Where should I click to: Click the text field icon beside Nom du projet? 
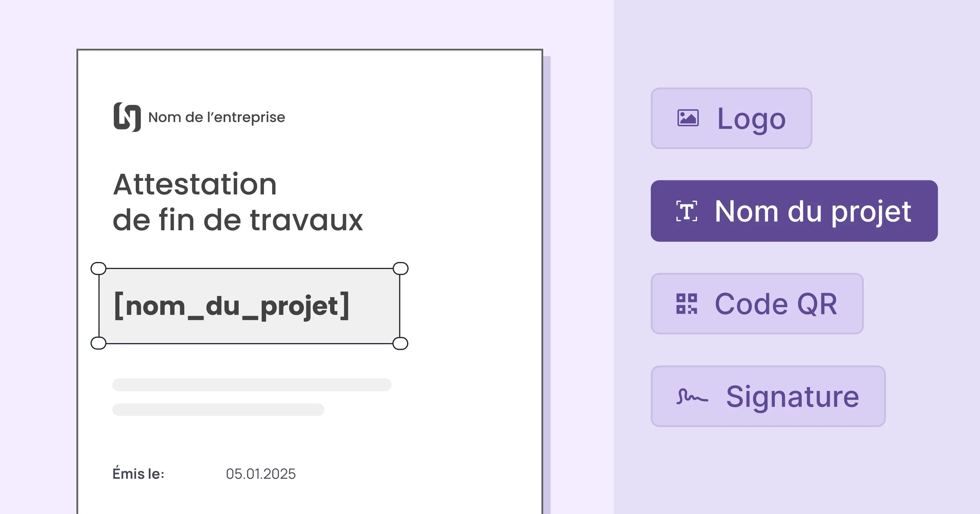687,211
